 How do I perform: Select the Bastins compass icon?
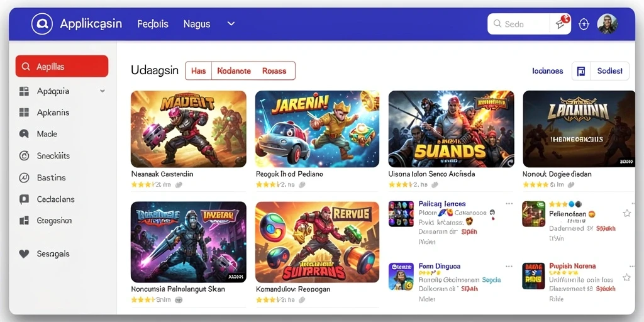click(x=25, y=178)
